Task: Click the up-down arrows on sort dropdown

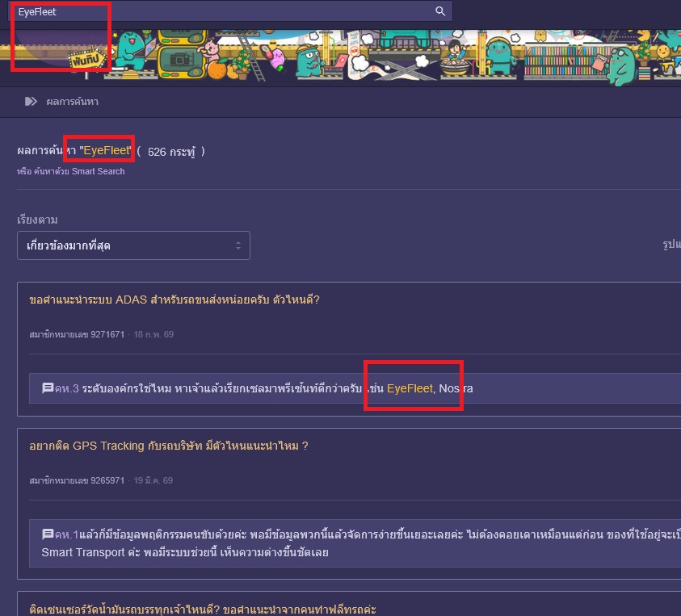Action: pyautogui.click(x=238, y=245)
